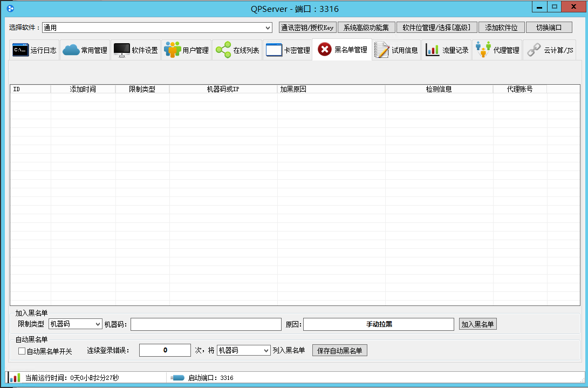The height and width of the screenshot is (388, 588).
Task: Open 卡密管理 via the window icon
Action: 274,50
